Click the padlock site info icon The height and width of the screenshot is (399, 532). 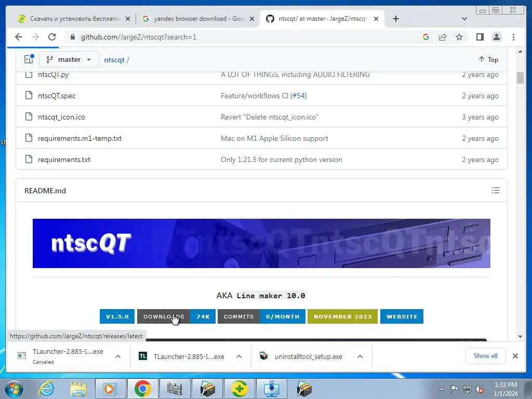pyautogui.click(x=72, y=37)
